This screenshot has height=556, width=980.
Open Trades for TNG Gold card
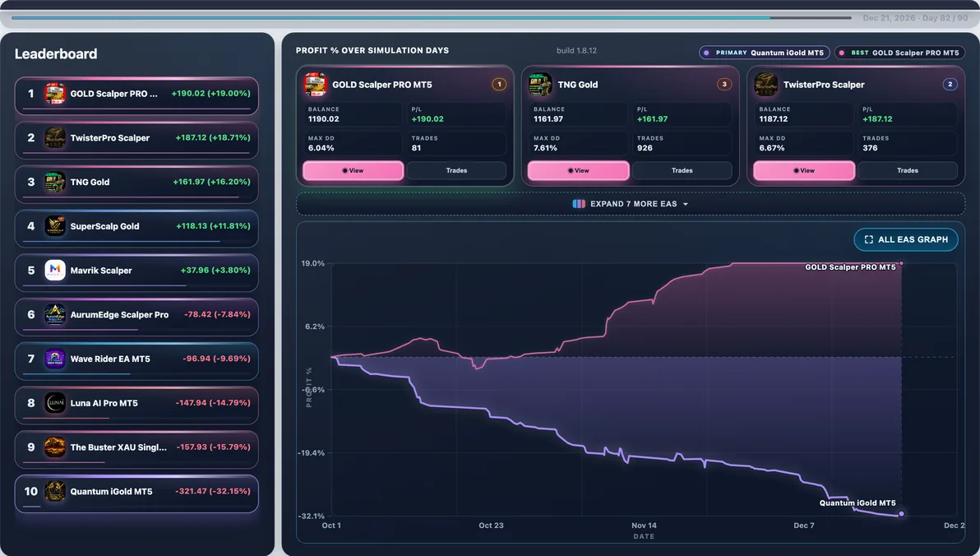(x=682, y=171)
